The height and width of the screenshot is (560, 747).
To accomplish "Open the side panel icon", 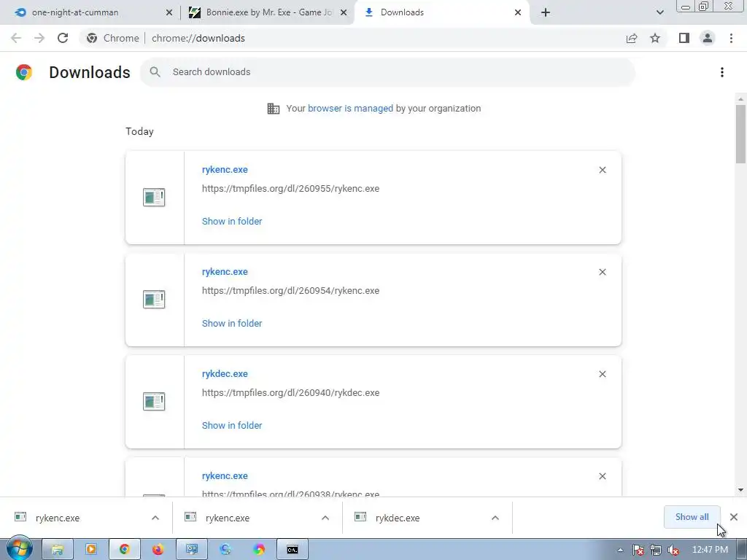I will point(684,38).
